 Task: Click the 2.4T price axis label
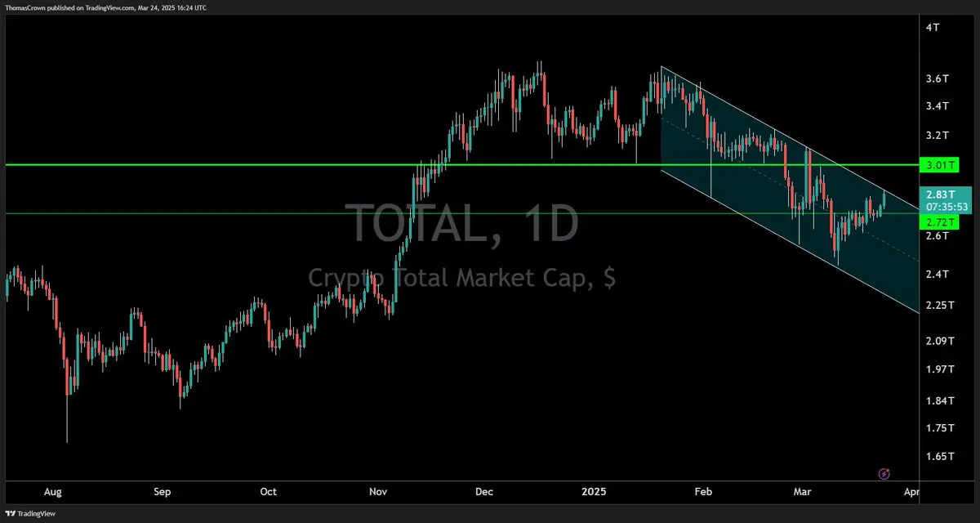click(937, 275)
